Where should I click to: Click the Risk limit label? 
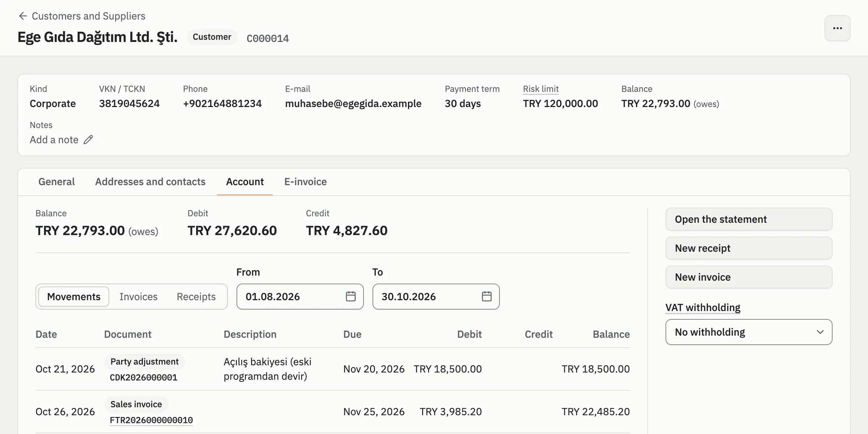[x=541, y=89]
